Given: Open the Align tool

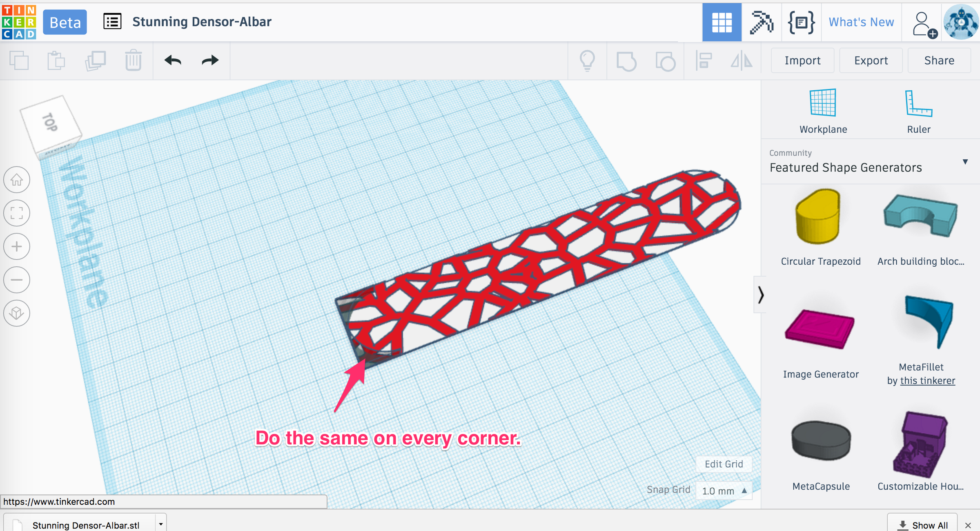Looking at the screenshot, I should pyautogui.click(x=704, y=60).
